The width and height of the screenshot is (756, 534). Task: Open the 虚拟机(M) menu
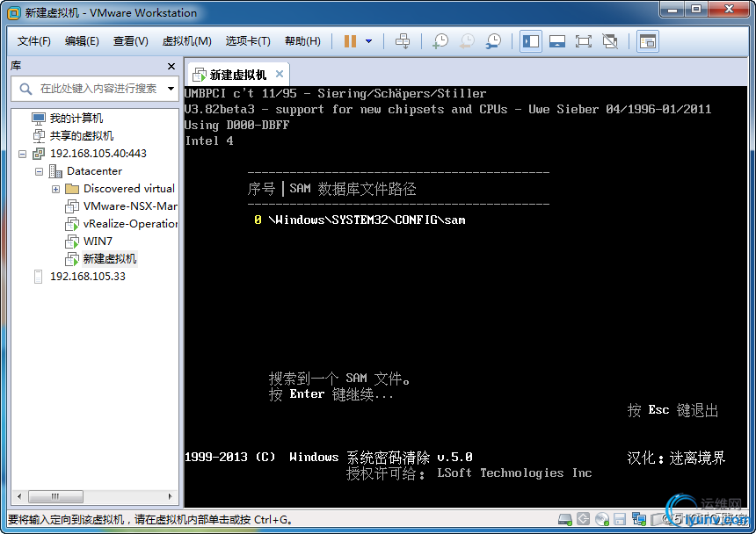186,41
